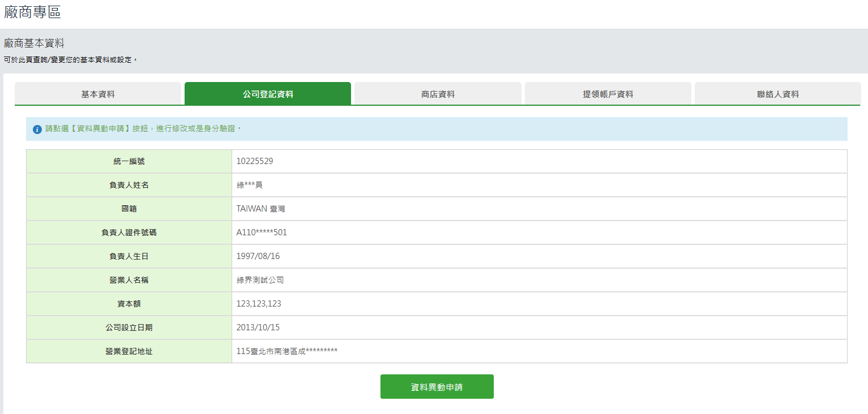Go to the 提領帳戶資料 tab
The width and height of the screenshot is (868, 414).
pos(608,94)
